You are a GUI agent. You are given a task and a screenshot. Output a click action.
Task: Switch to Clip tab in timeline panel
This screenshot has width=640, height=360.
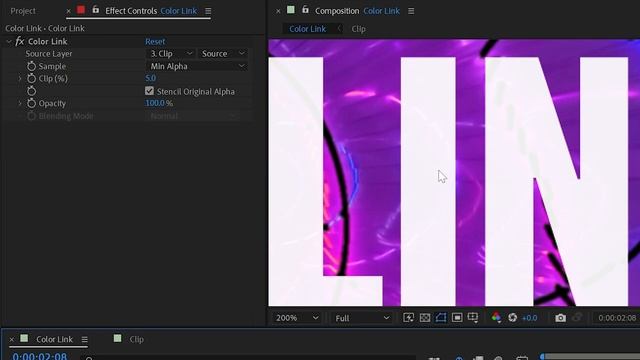[136, 339]
